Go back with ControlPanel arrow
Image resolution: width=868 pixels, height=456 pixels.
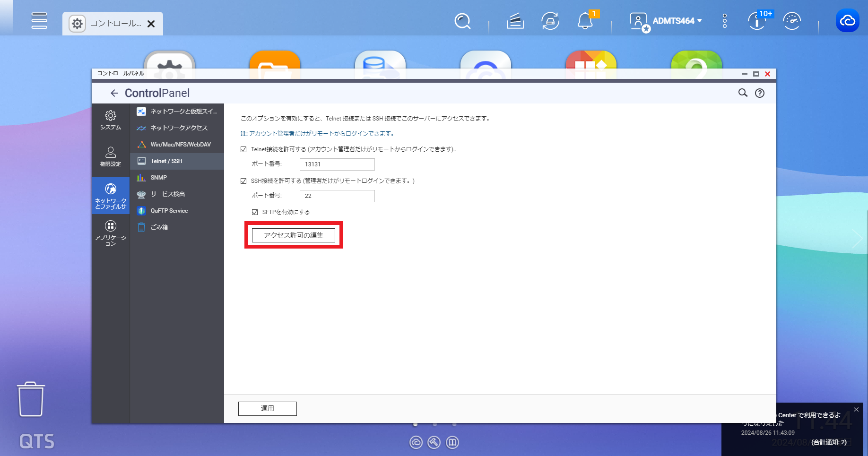coord(114,93)
